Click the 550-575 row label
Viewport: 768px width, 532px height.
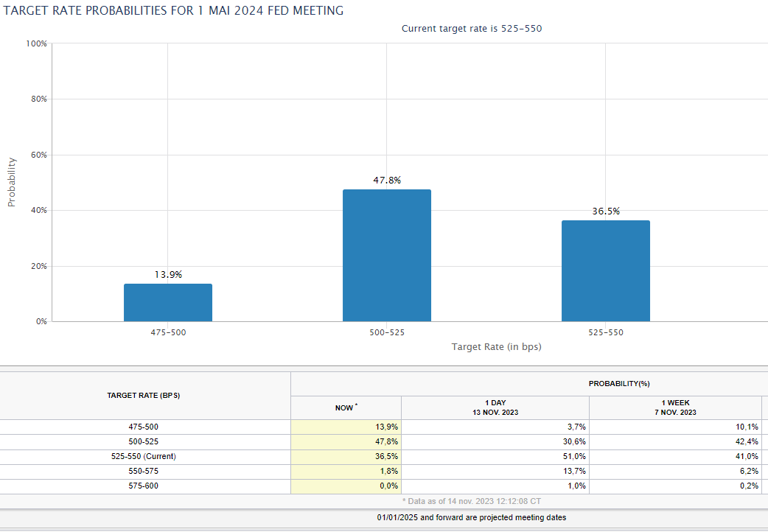click(144, 471)
